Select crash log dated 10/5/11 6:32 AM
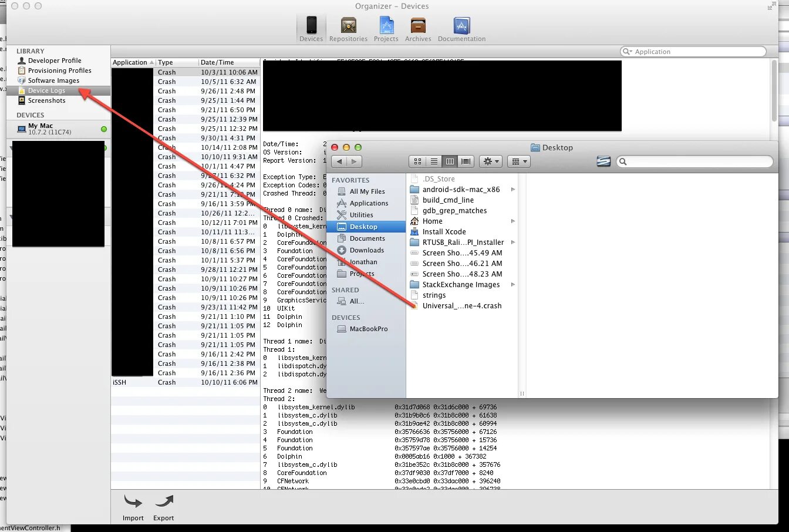The width and height of the screenshot is (789, 532). tap(186, 82)
